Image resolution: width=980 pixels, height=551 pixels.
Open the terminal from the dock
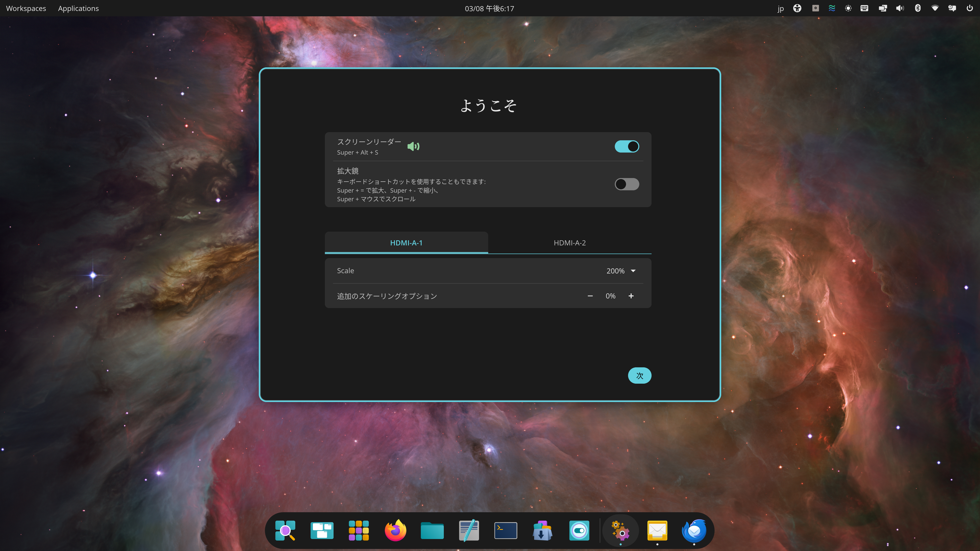(x=506, y=531)
